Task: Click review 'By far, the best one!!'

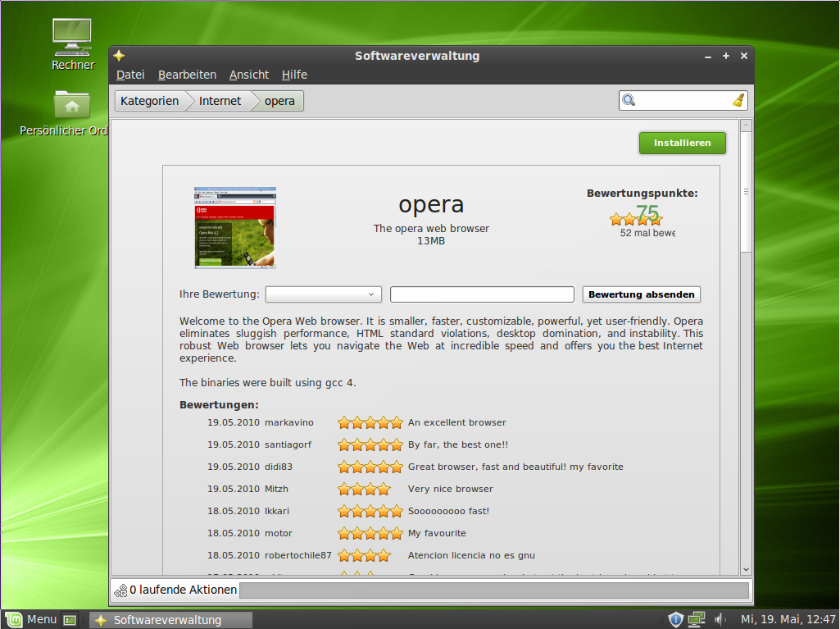Action: pyautogui.click(x=458, y=444)
